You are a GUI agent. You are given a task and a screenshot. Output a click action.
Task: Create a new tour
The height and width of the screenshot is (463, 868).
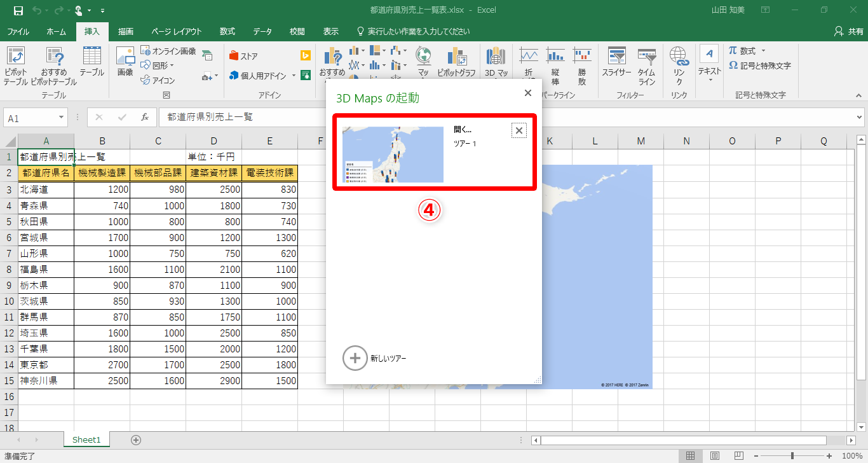tap(355, 358)
